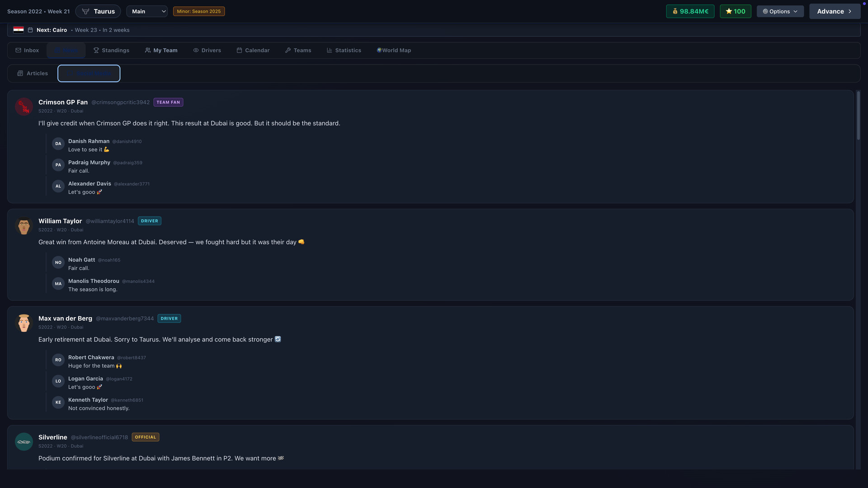The width and height of the screenshot is (868, 488).
Task: Click the Season 2022 • Week 21 label
Action: [38, 11]
